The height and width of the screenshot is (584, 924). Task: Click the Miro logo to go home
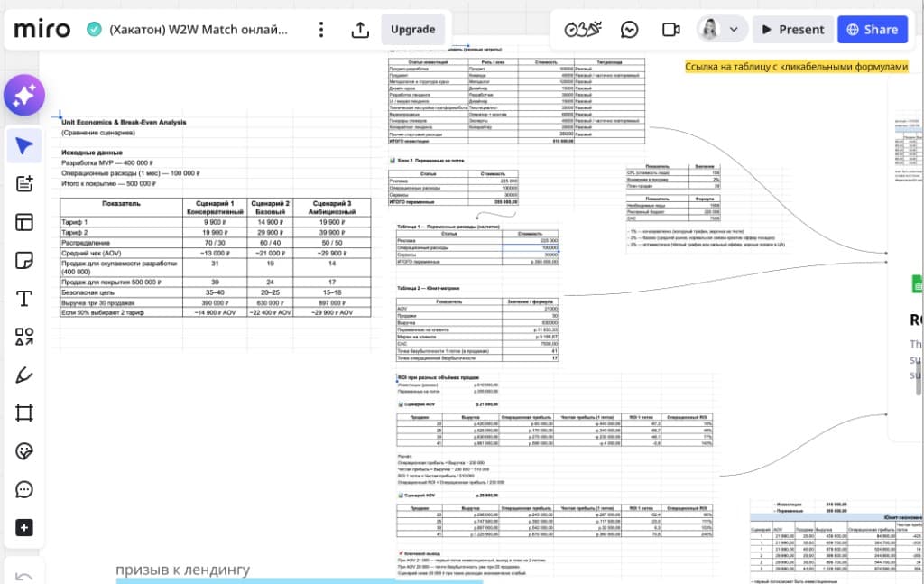[x=42, y=30]
